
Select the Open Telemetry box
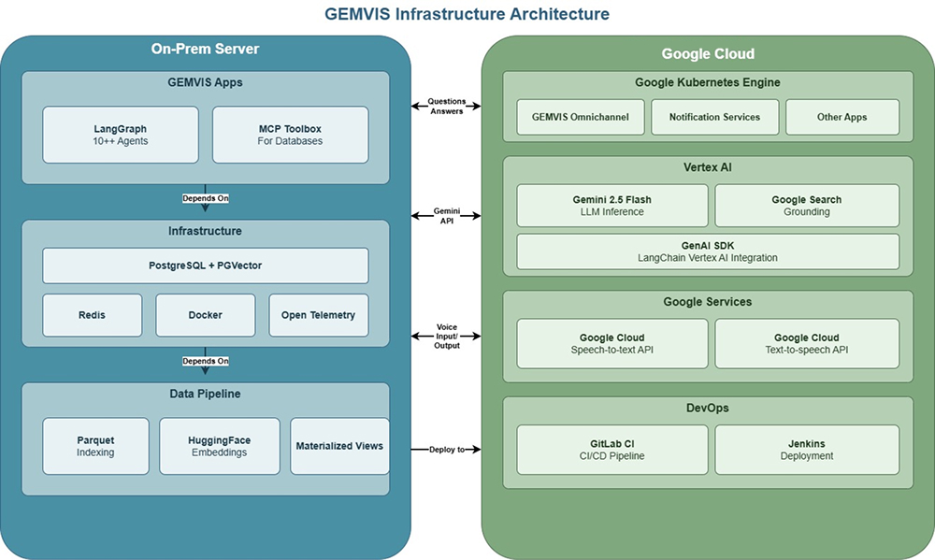(319, 315)
